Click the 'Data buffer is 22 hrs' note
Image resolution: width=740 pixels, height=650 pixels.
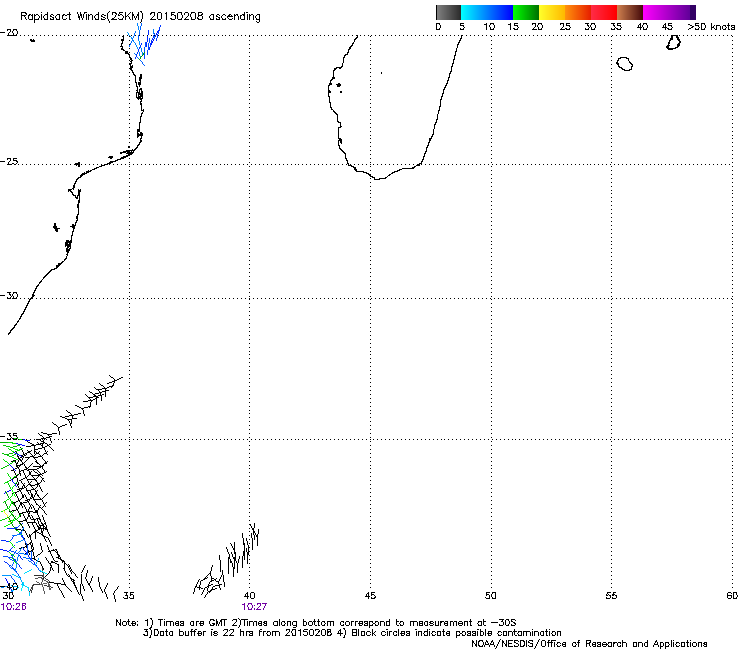pos(352,633)
